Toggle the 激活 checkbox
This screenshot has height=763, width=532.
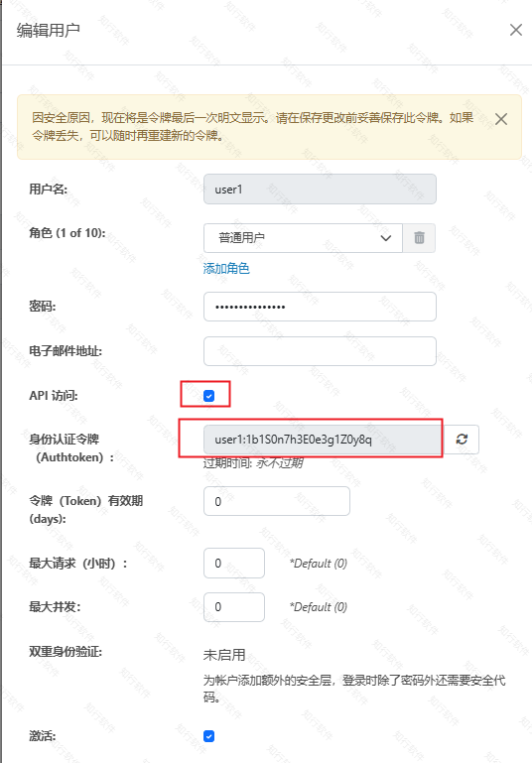[209, 736]
